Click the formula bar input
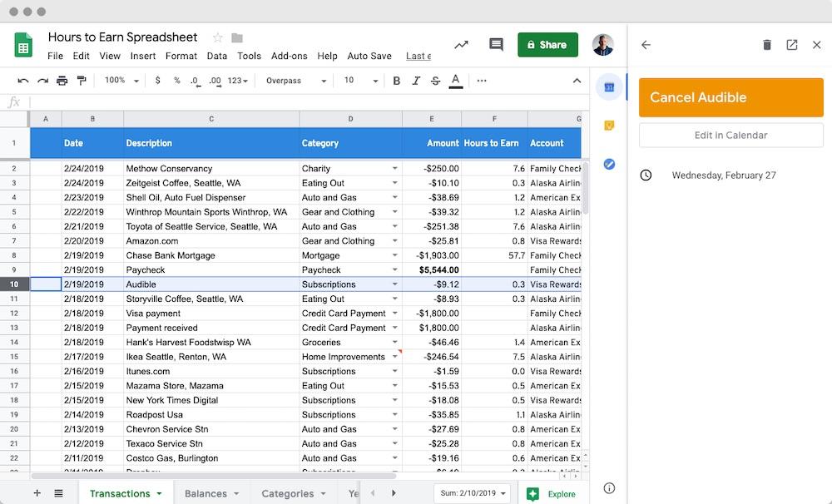The width and height of the screenshot is (832, 504). pyautogui.click(x=309, y=101)
